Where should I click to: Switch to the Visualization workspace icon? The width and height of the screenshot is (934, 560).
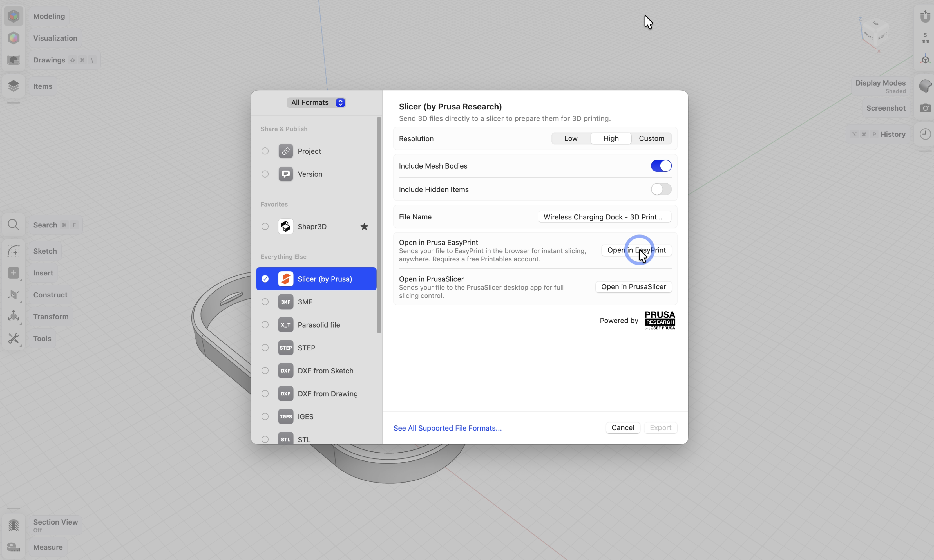(x=14, y=38)
